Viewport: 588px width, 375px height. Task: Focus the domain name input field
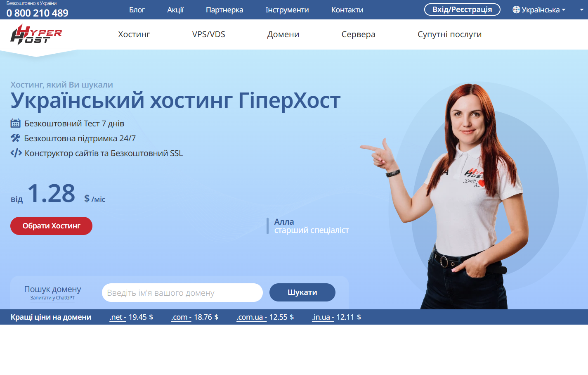tap(182, 292)
